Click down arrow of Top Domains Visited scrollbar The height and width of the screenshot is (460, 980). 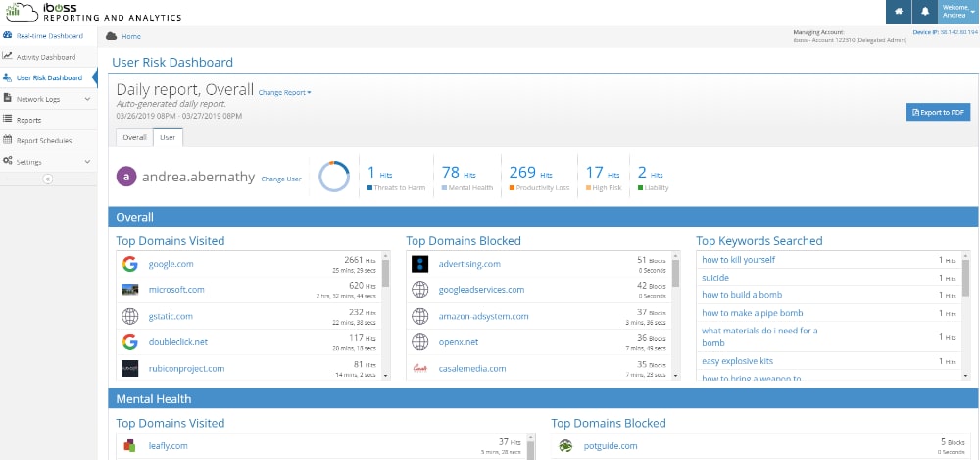tap(385, 376)
